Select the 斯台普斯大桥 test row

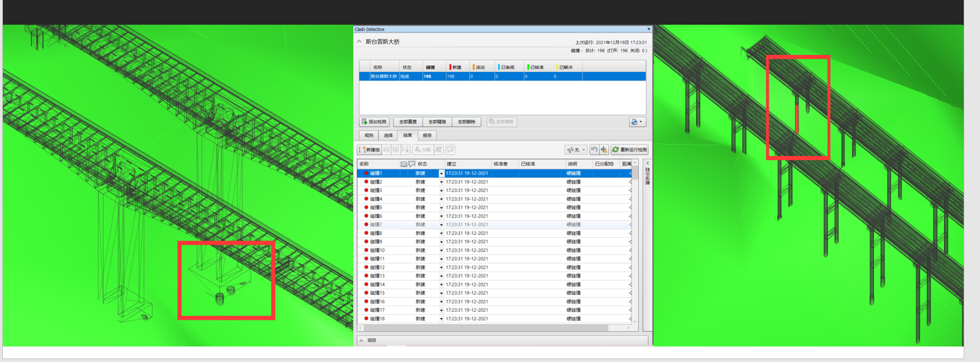click(502, 76)
